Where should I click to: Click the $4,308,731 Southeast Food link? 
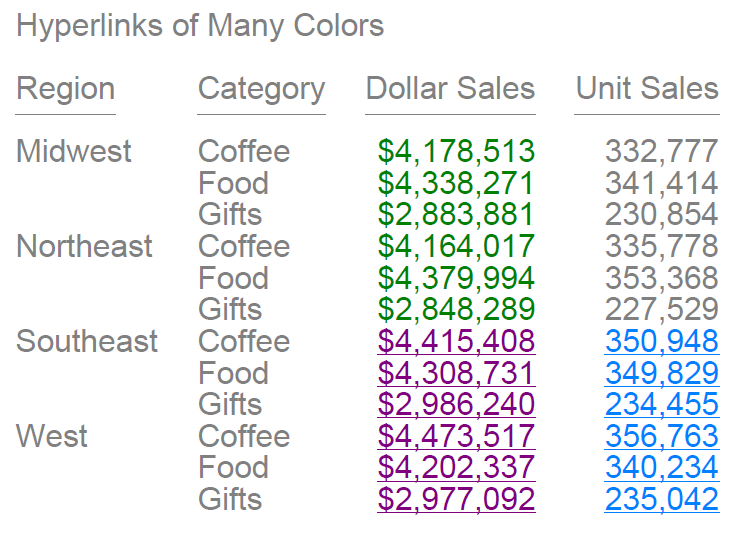pos(456,373)
